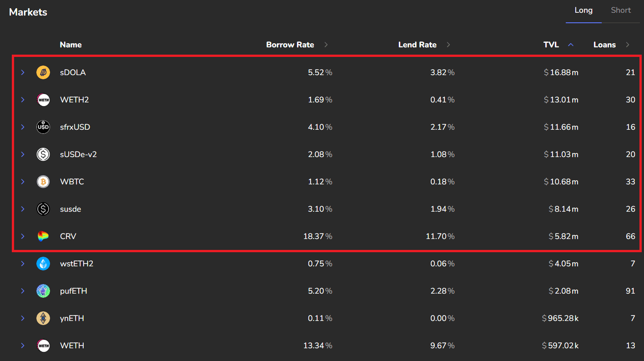Click the sfrxUSD token icon

pos(43,127)
